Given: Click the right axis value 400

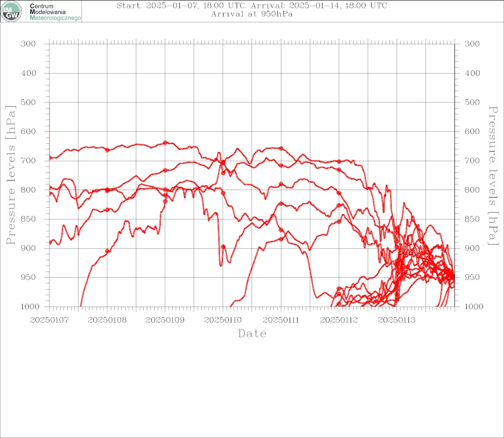Looking at the screenshot, I should 472,73.
